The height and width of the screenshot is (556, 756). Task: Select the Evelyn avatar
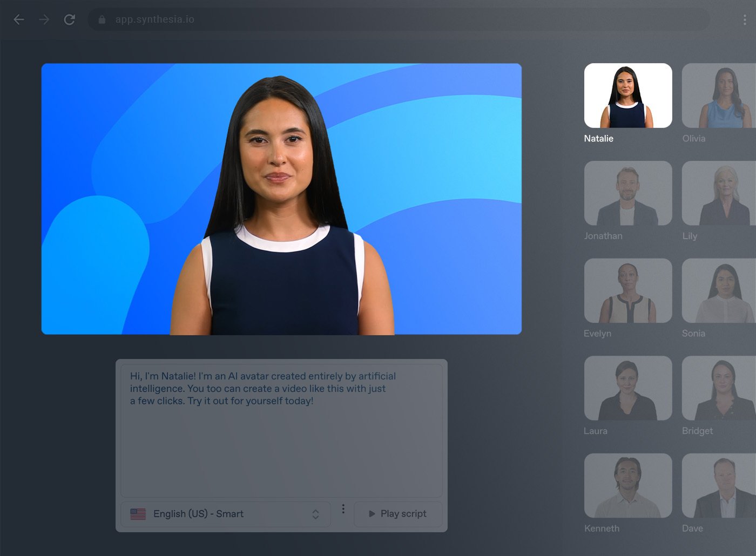click(628, 290)
